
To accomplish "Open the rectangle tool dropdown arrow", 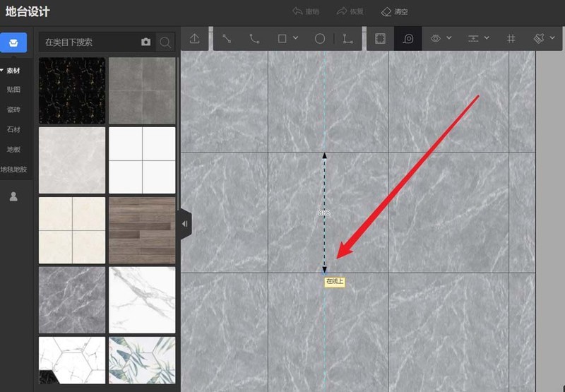I will (295, 38).
